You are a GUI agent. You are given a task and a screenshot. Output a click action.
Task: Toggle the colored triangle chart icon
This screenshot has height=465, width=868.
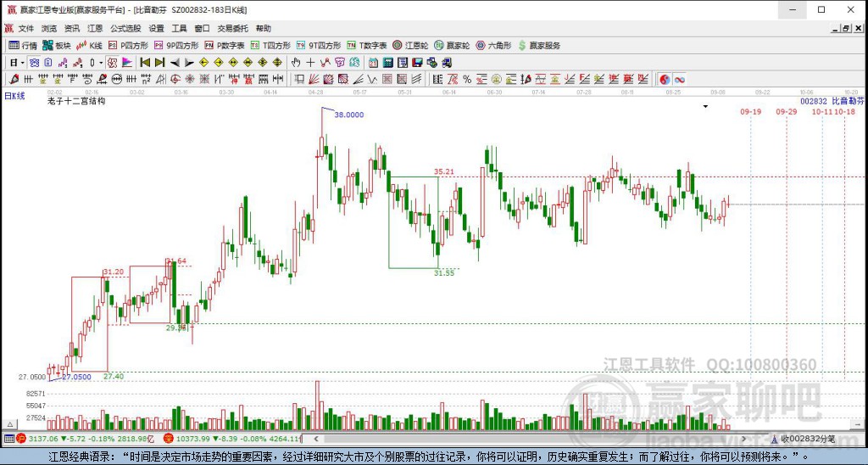[x=127, y=63]
